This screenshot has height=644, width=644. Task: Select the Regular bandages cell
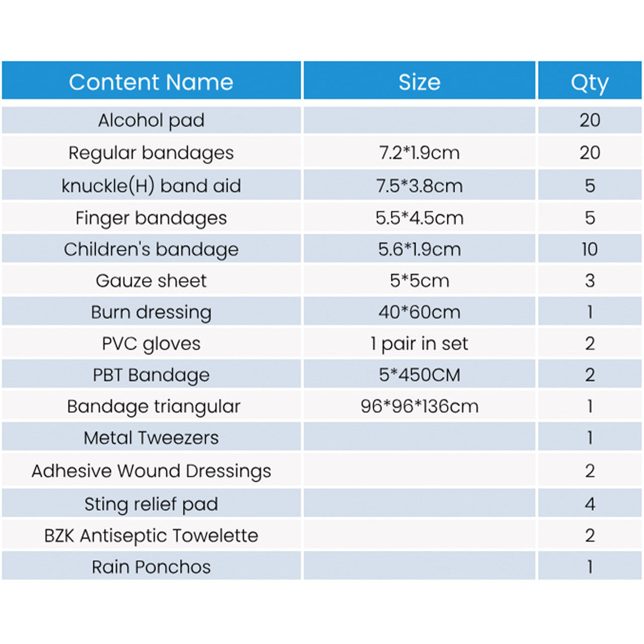(x=151, y=152)
